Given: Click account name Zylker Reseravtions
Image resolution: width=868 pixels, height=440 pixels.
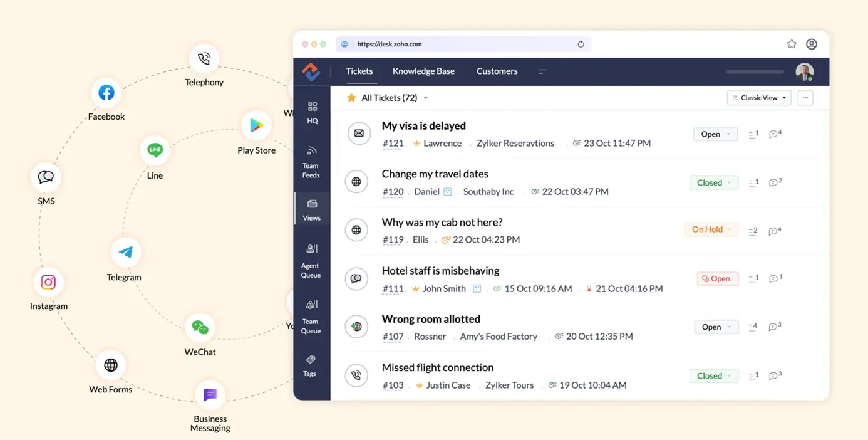Looking at the screenshot, I should (x=515, y=143).
